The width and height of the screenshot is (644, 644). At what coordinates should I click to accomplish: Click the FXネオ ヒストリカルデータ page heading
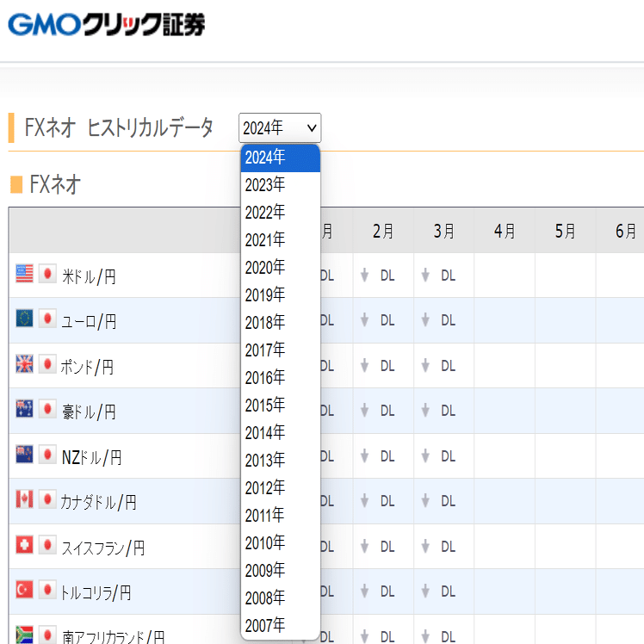point(119,127)
